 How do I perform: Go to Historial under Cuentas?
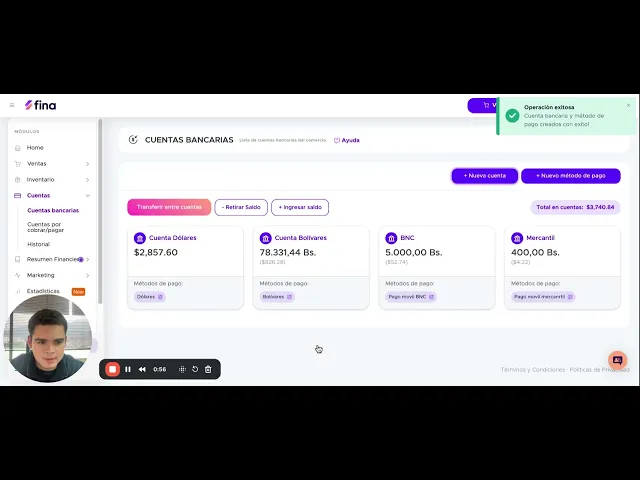point(38,244)
